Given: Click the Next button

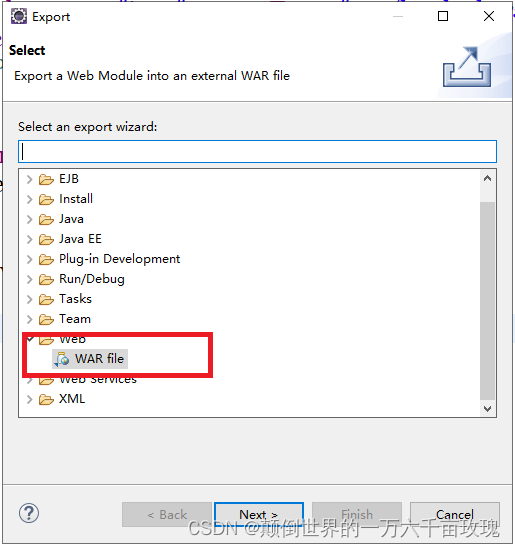Looking at the screenshot, I should (x=259, y=514).
